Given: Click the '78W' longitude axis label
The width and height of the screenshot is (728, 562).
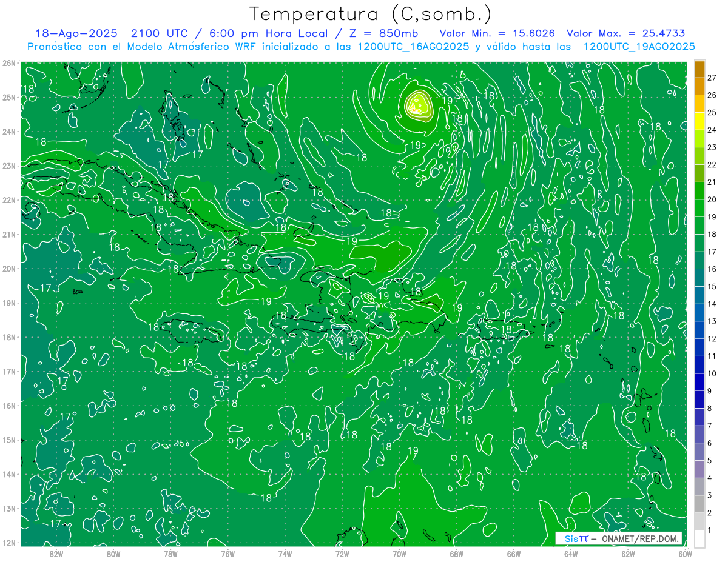Looking at the screenshot, I should tap(170, 554).
